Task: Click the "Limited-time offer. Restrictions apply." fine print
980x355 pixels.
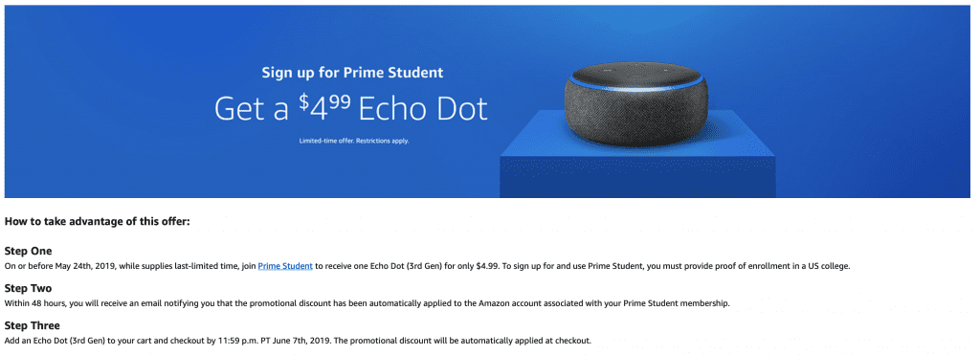Action: [354, 141]
